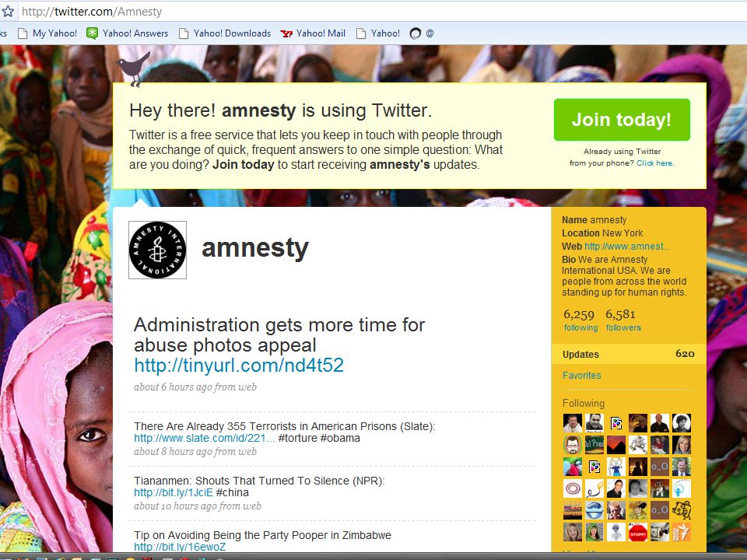The height and width of the screenshot is (560, 747).
Task: Follow the 'Click here' phone link
Action: point(654,163)
